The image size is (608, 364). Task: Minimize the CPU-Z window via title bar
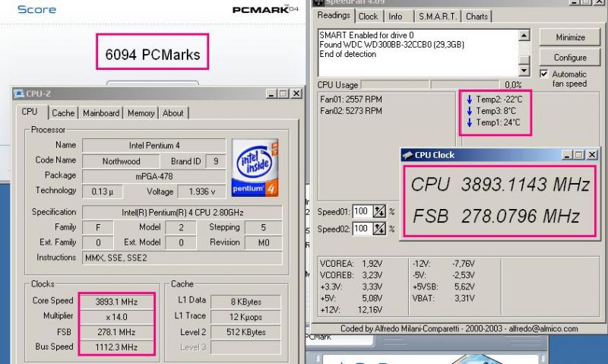(271, 93)
